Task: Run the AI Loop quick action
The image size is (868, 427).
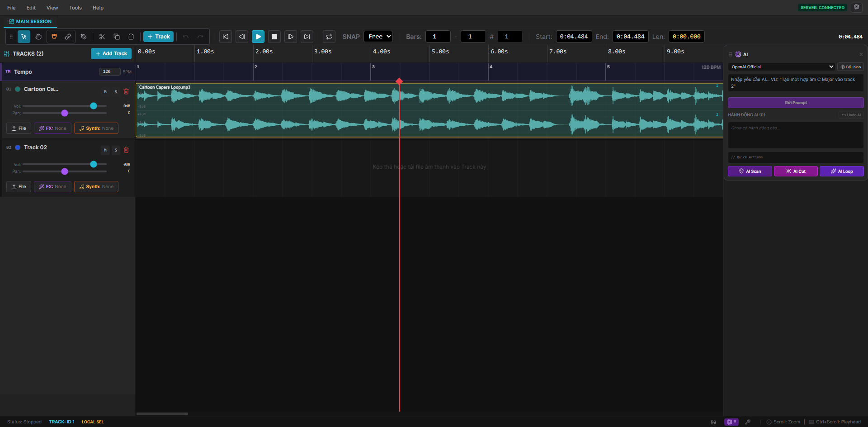Action: [842, 171]
